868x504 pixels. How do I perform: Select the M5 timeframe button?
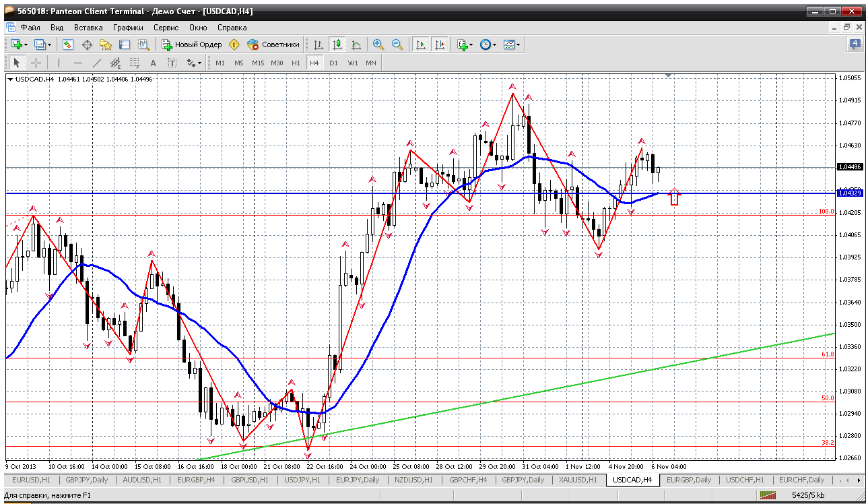pyautogui.click(x=239, y=63)
